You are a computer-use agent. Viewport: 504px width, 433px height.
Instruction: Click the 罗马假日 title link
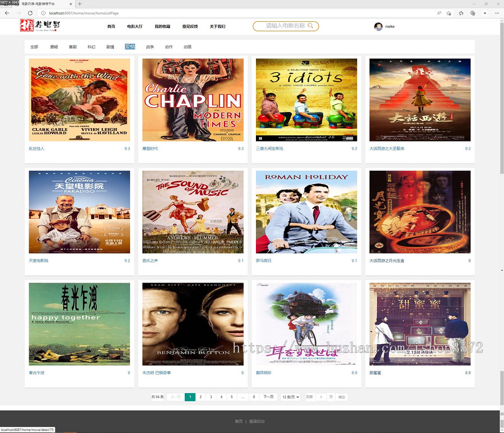(264, 261)
